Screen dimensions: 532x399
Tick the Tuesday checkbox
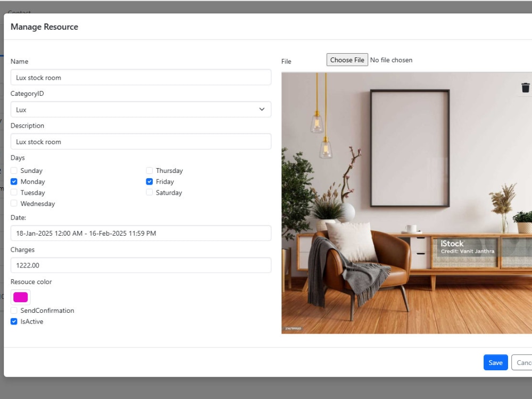[14, 193]
